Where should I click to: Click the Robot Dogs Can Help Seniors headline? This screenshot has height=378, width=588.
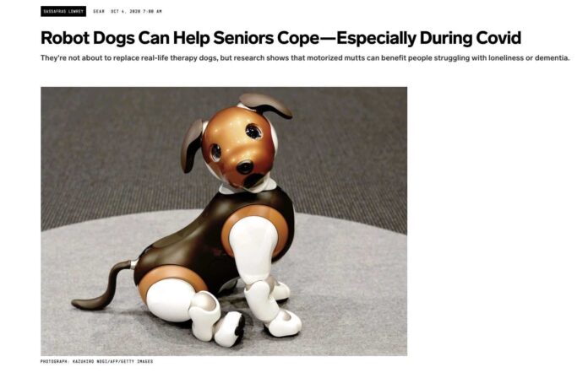280,38
